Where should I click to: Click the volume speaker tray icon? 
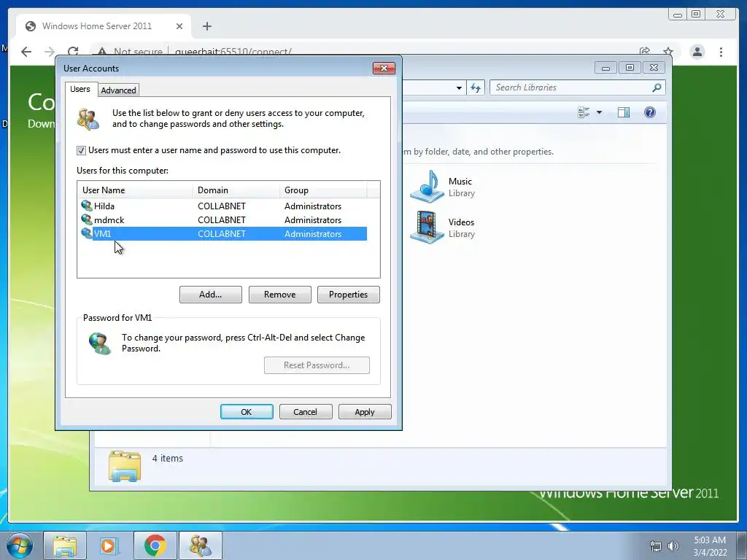pos(673,546)
